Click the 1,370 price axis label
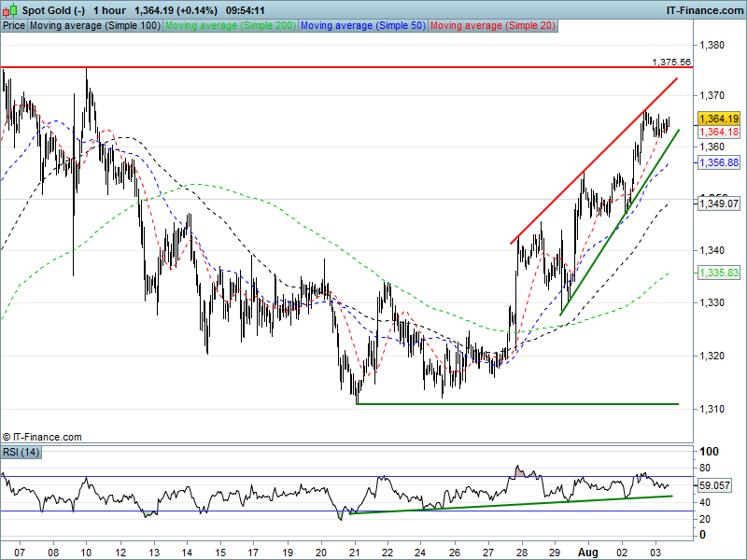 (x=712, y=96)
